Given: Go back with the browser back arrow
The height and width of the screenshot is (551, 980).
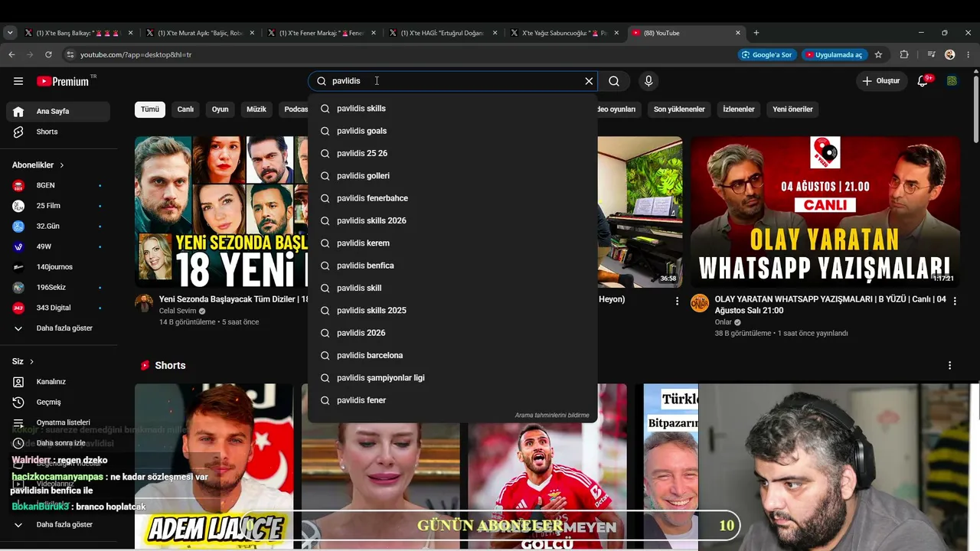Looking at the screenshot, I should [x=11, y=55].
